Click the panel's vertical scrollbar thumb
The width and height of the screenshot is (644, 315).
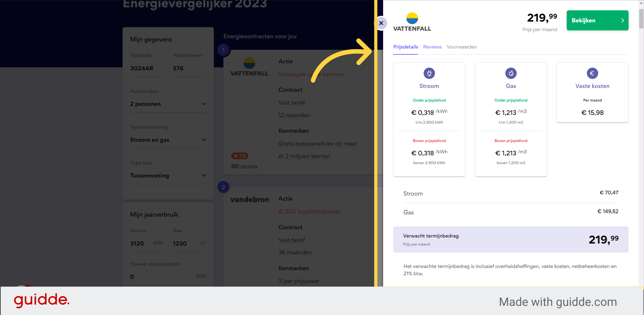coord(641,19)
